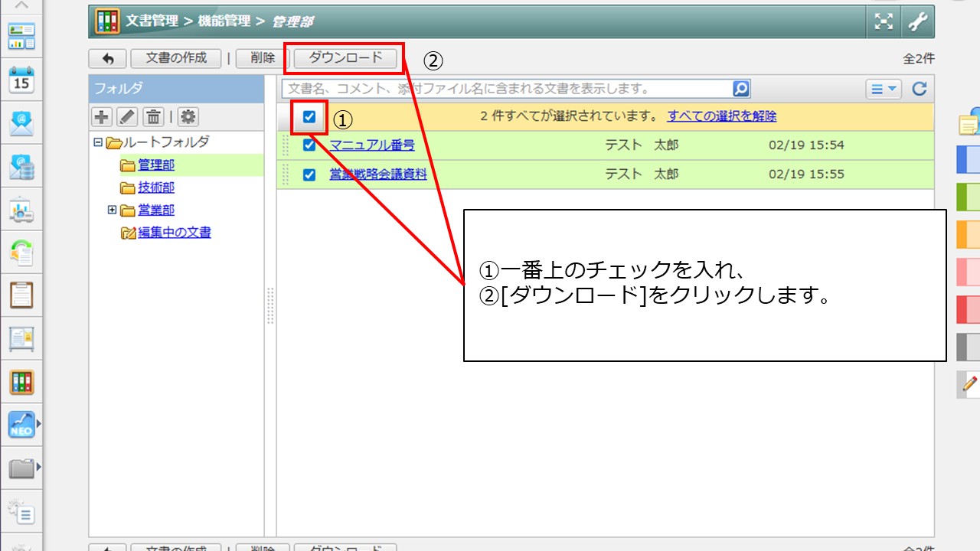
Task: Open the document binders icon in sidebar
Action: (21, 382)
